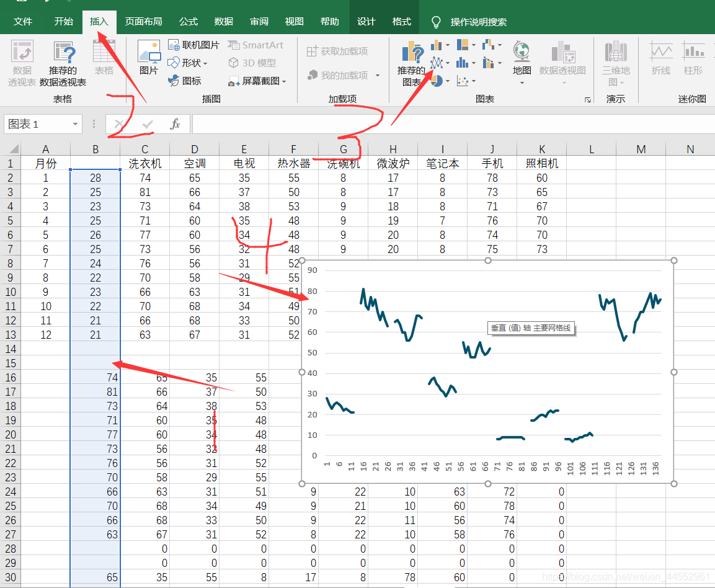Switch to the Review (审阅) tab

pos(259,22)
